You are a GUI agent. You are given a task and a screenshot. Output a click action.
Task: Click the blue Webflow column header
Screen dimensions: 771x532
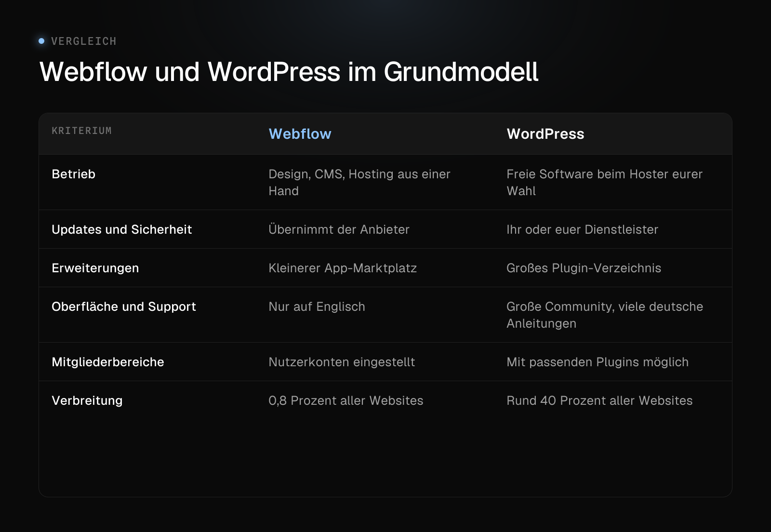[x=300, y=134]
